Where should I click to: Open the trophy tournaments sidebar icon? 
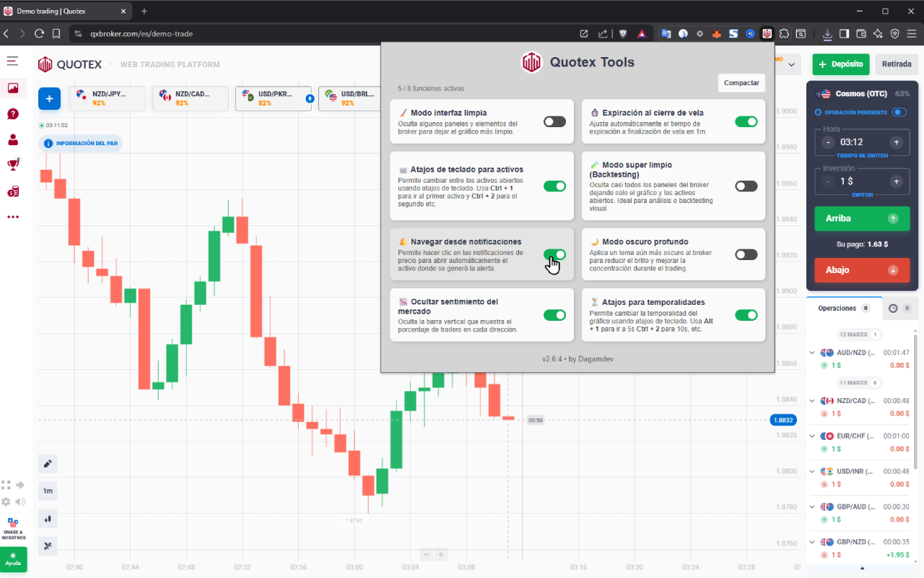(13, 165)
